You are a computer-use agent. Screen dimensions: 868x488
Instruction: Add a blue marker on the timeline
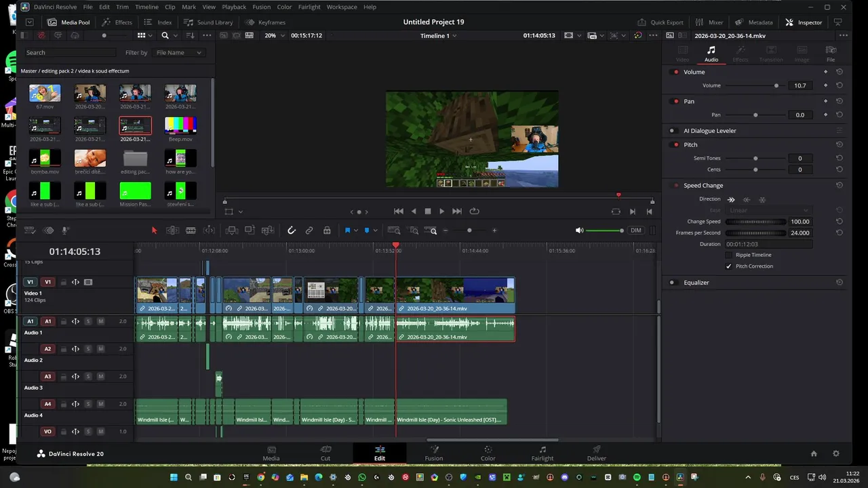coord(367,230)
